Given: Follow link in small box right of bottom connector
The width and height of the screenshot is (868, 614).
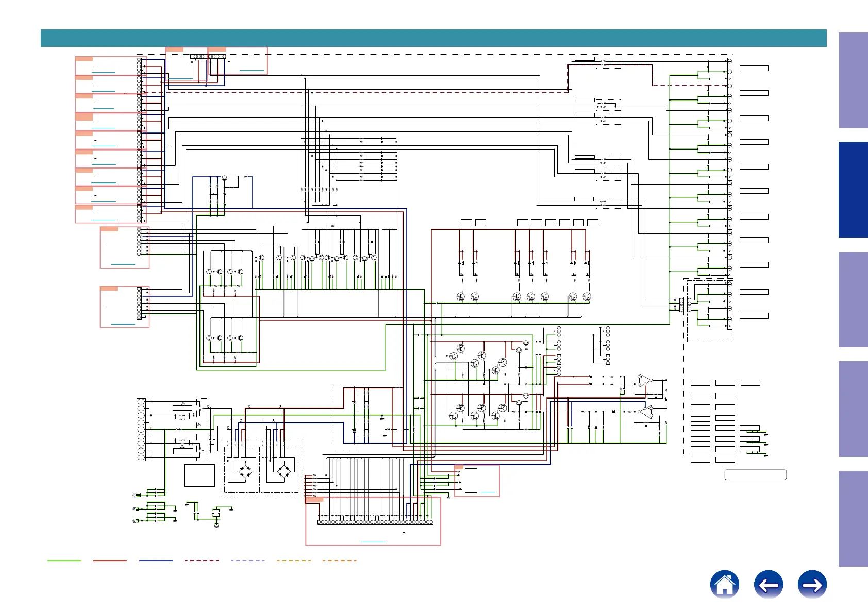Looking at the screenshot, I should [x=488, y=492].
